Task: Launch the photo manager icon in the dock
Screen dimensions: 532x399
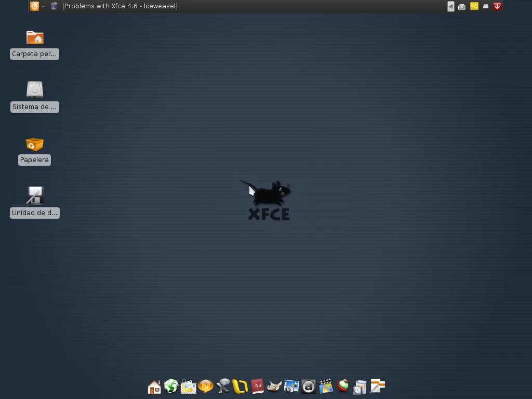Action: (291, 387)
